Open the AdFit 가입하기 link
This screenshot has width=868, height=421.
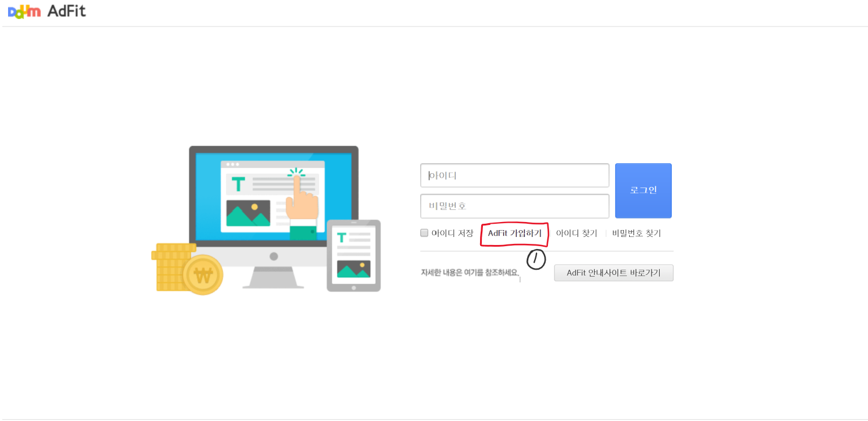coord(515,234)
